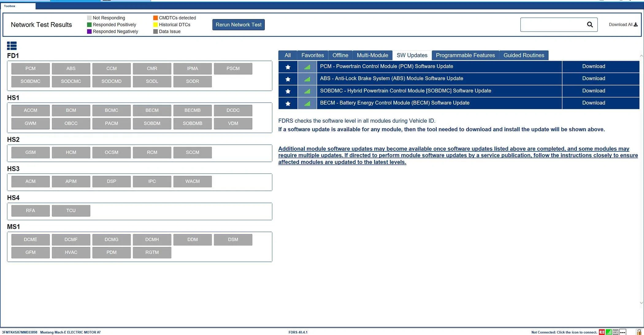The width and height of the screenshot is (644, 335).
Task: Select DDM module in MS1
Action: pyautogui.click(x=192, y=240)
